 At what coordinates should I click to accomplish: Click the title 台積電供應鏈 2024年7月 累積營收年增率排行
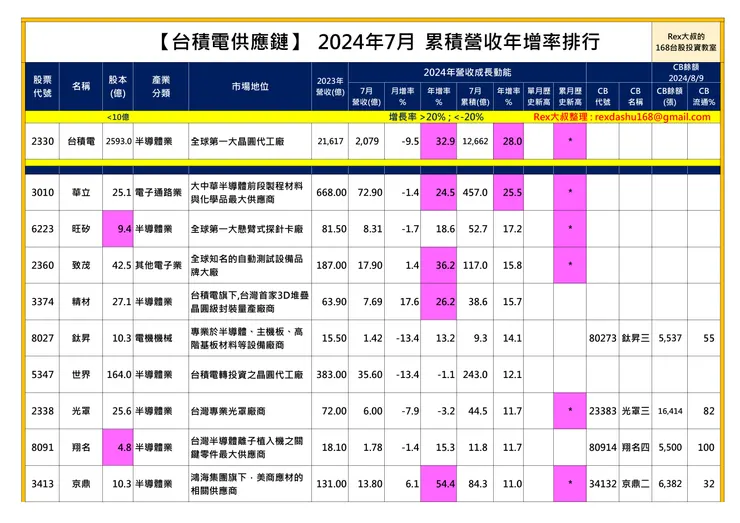(378, 42)
